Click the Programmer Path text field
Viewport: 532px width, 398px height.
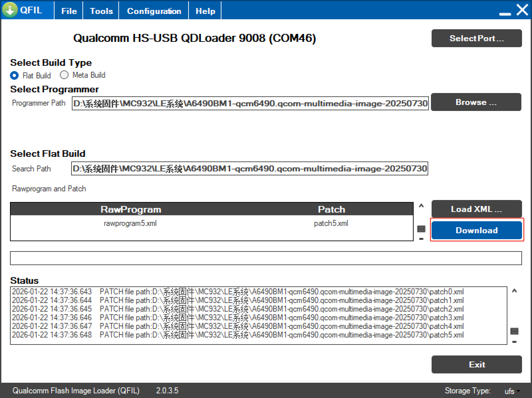pyautogui.click(x=250, y=103)
